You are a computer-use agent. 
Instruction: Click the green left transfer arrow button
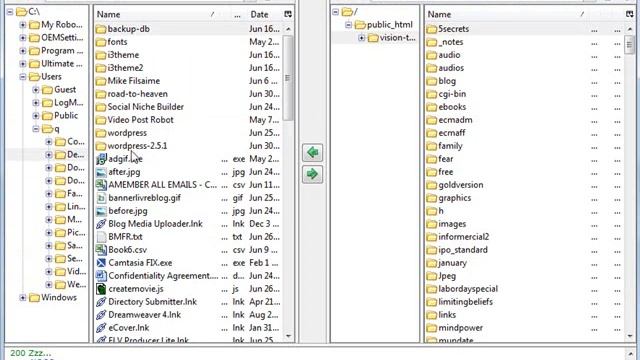(x=312, y=153)
